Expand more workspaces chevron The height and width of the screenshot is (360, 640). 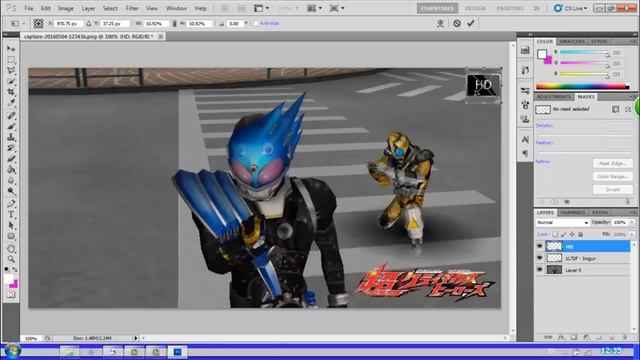[536, 8]
